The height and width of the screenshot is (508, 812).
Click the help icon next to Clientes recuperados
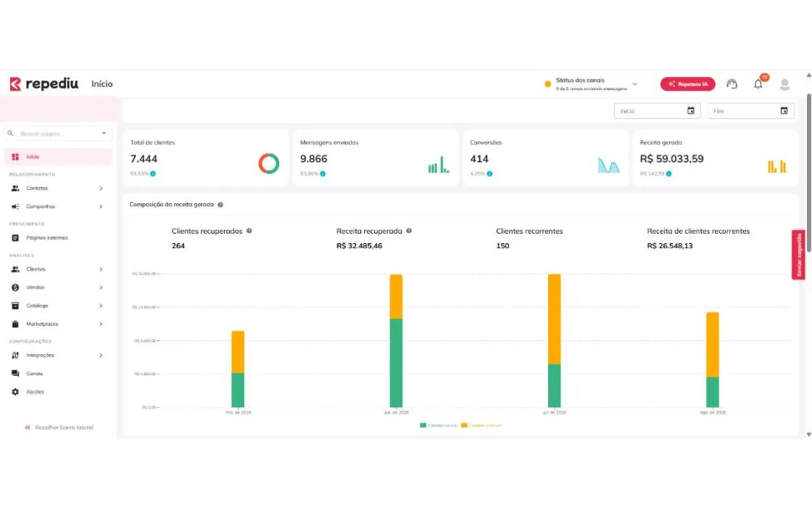pos(249,231)
